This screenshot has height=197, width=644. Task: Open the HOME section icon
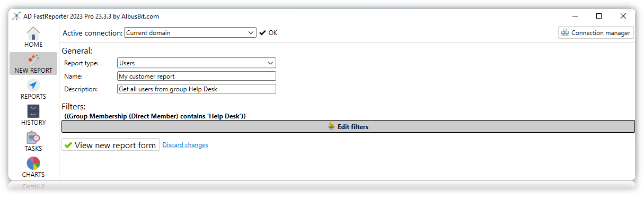tap(33, 33)
